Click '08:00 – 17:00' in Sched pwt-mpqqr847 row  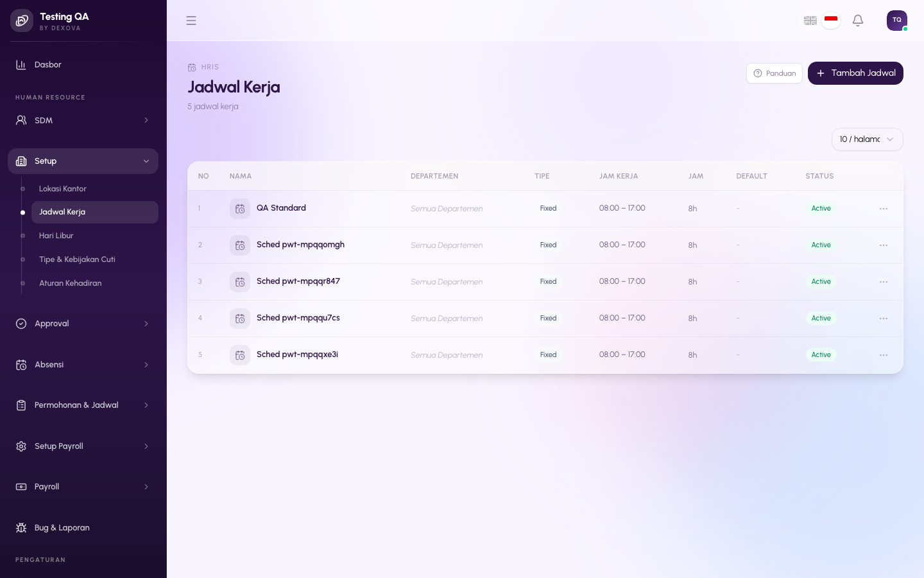(x=622, y=281)
